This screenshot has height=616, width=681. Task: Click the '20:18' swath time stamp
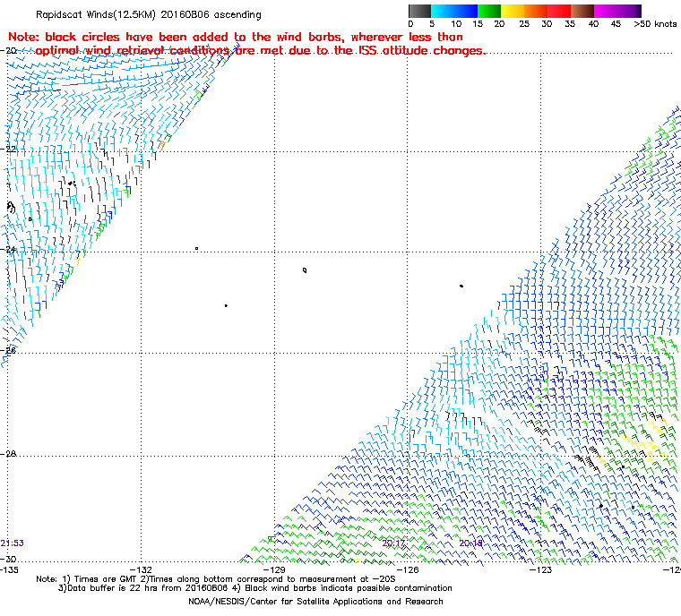point(470,543)
